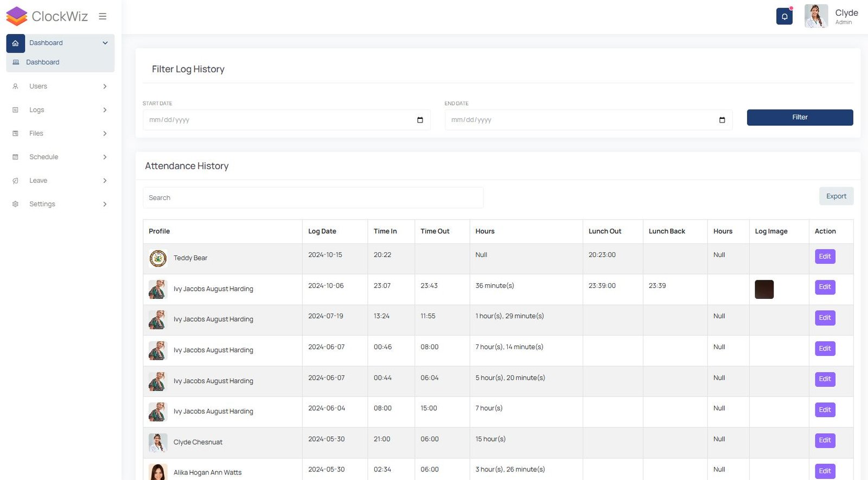Image resolution: width=868 pixels, height=480 pixels.
Task: Expand the Leave menu chevron
Action: click(x=105, y=181)
